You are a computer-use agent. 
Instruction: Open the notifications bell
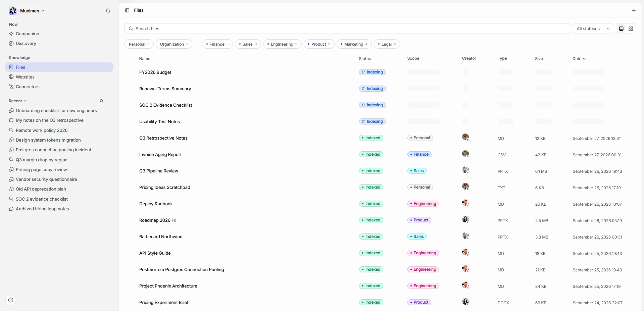[x=108, y=11]
